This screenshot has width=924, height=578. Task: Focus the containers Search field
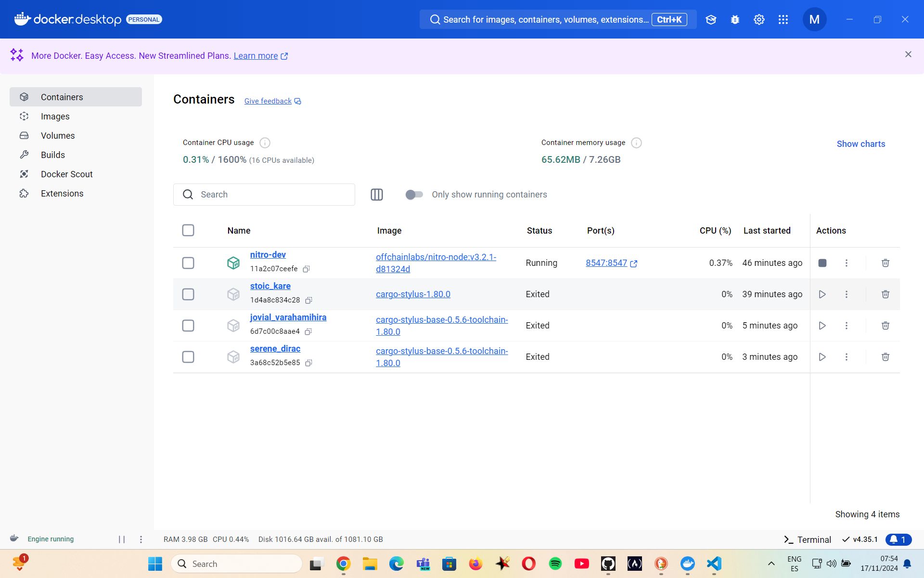click(264, 195)
